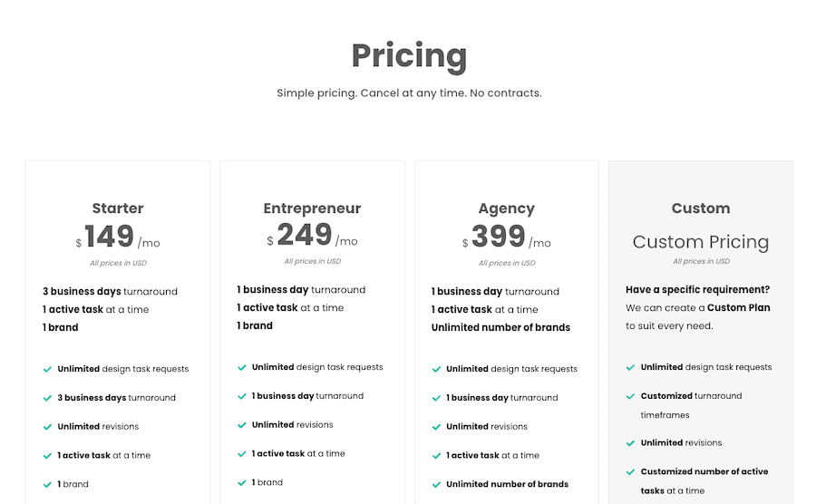Click checkmark beside Custom Unlimited revisions
This screenshot has height=504, width=816.
630,443
